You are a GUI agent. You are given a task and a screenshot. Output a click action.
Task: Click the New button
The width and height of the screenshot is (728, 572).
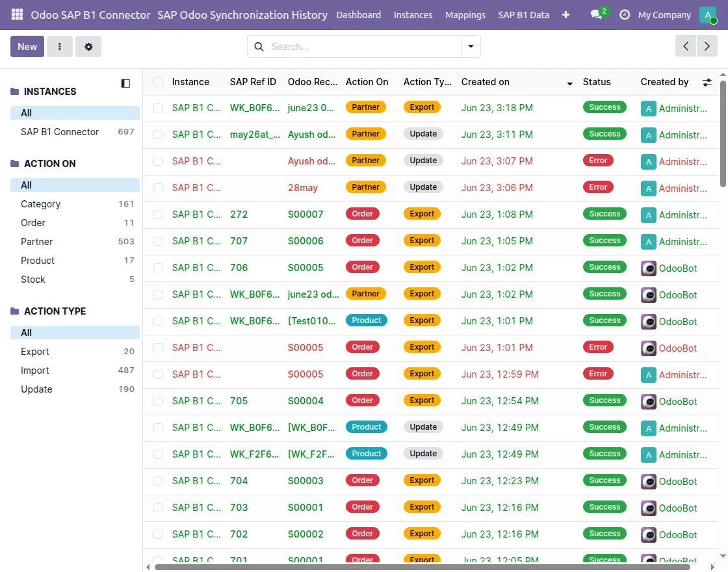[x=27, y=46]
